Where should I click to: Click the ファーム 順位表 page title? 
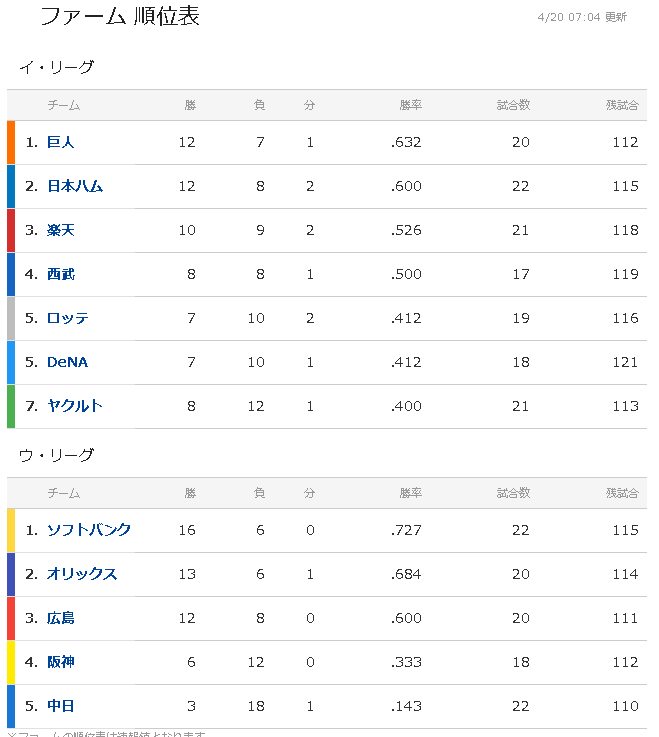(120, 16)
